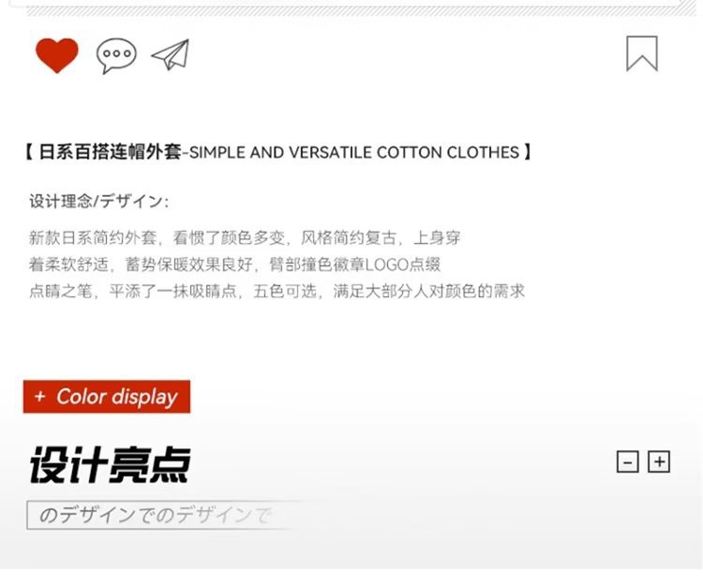Share using the paper plane icon
The height and width of the screenshot is (588, 703).
[x=171, y=54]
